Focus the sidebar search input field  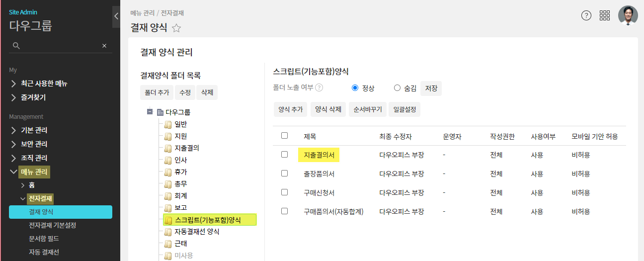pos(60,46)
